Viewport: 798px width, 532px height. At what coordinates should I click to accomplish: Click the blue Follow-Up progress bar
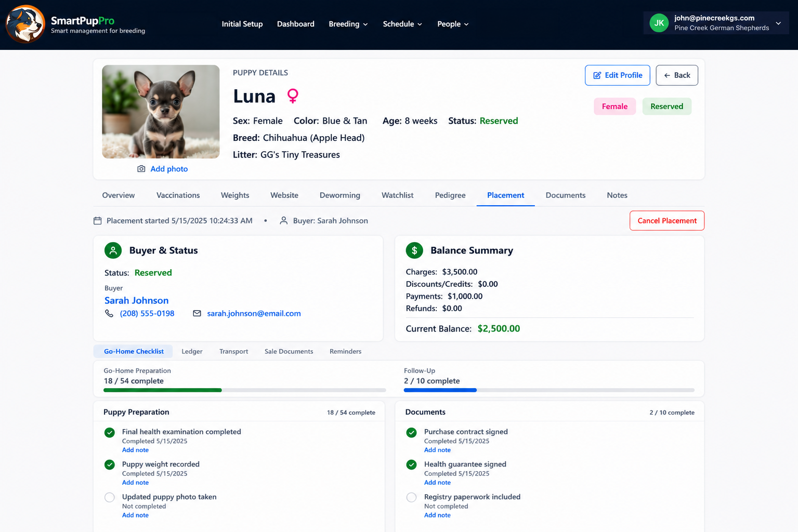pyautogui.click(x=440, y=390)
